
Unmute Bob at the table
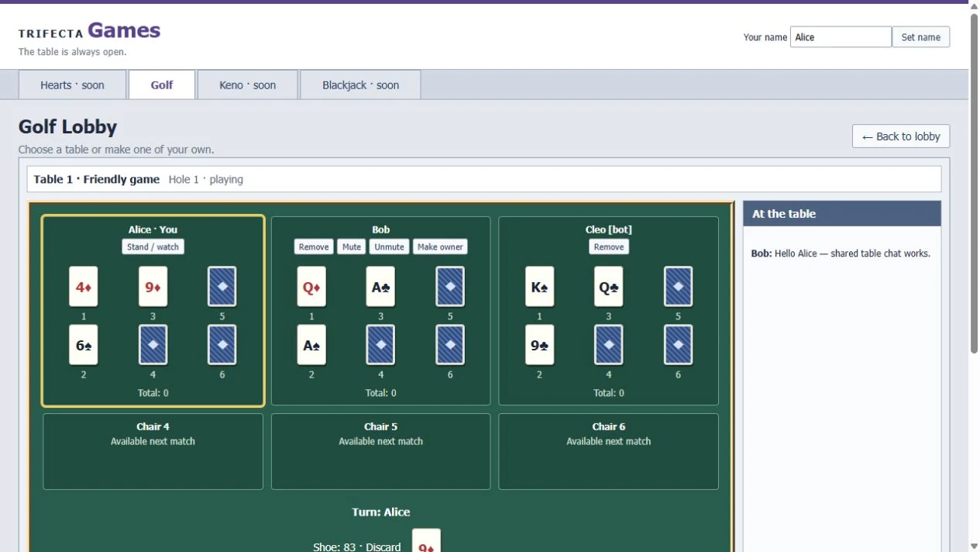(389, 247)
